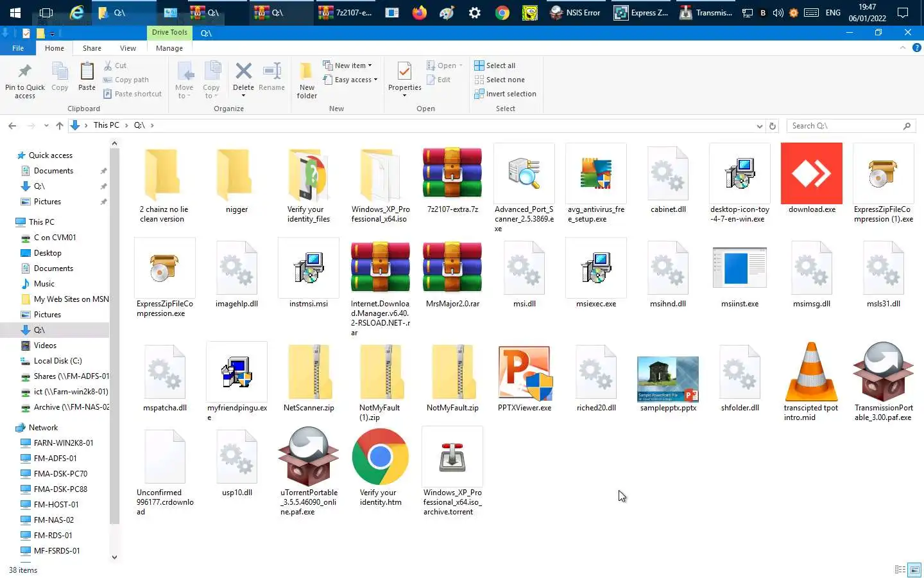Click the Drive Tools tab header
924x578 pixels.
pyautogui.click(x=169, y=32)
